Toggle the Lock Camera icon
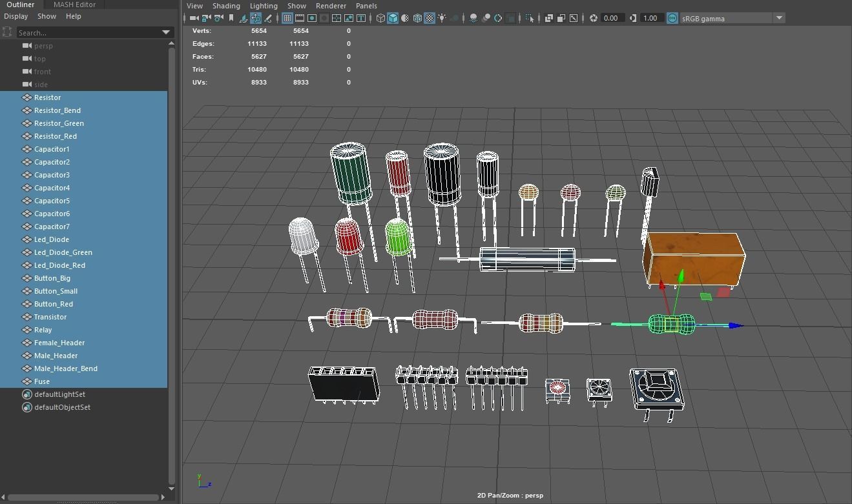This screenshot has width=852, height=504. click(206, 18)
